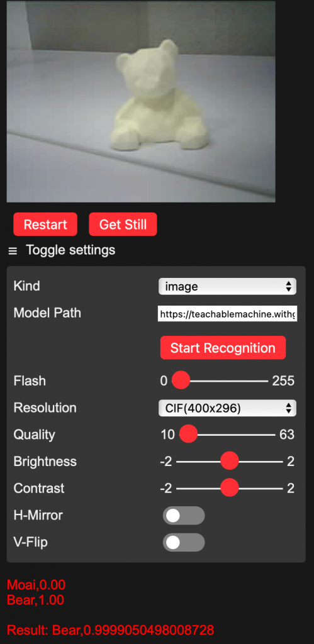Collapse settings via Toggle settings label
The width and height of the screenshot is (314, 644).
(x=70, y=250)
